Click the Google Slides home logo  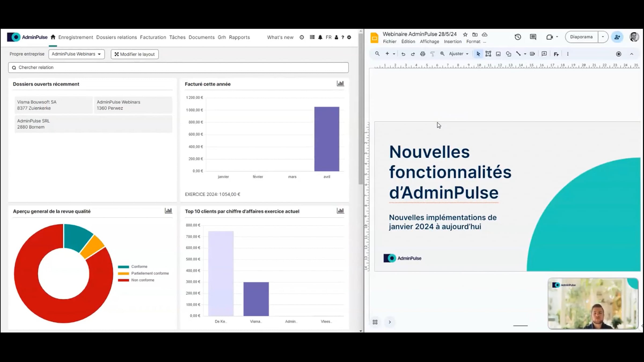point(374,38)
